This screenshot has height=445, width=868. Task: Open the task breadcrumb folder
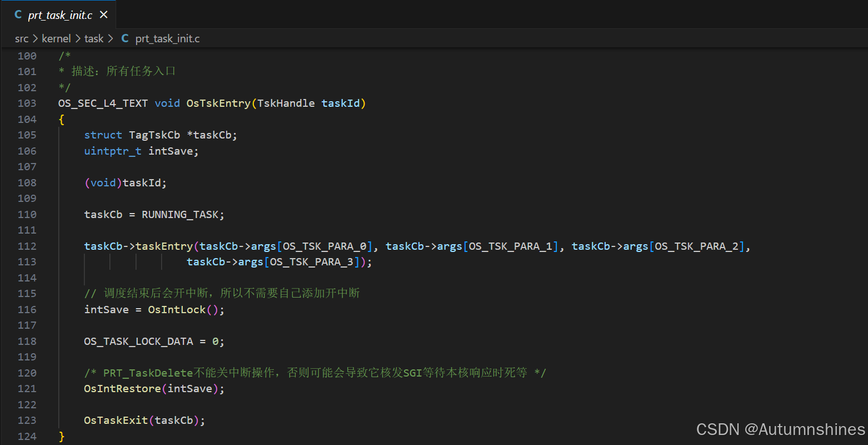(x=94, y=38)
